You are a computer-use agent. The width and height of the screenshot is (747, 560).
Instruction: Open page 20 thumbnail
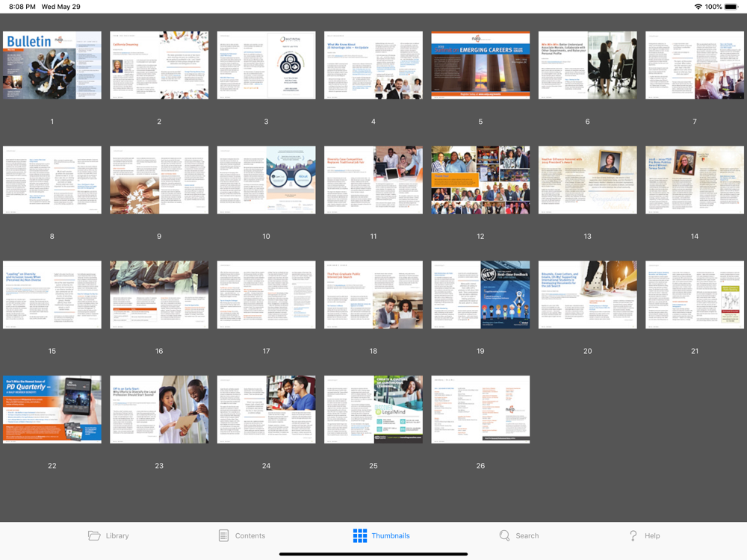588,295
